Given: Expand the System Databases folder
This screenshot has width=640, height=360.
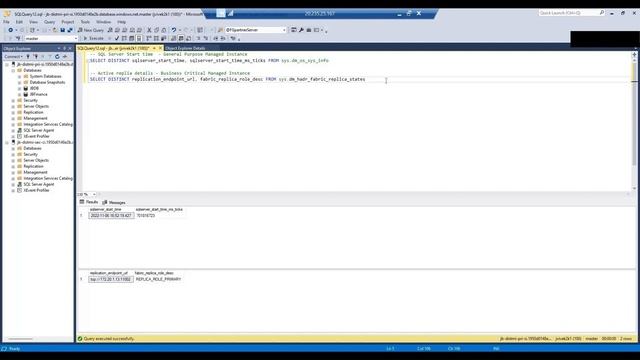Looking at the screenshot, I should [x=19, y=76].
